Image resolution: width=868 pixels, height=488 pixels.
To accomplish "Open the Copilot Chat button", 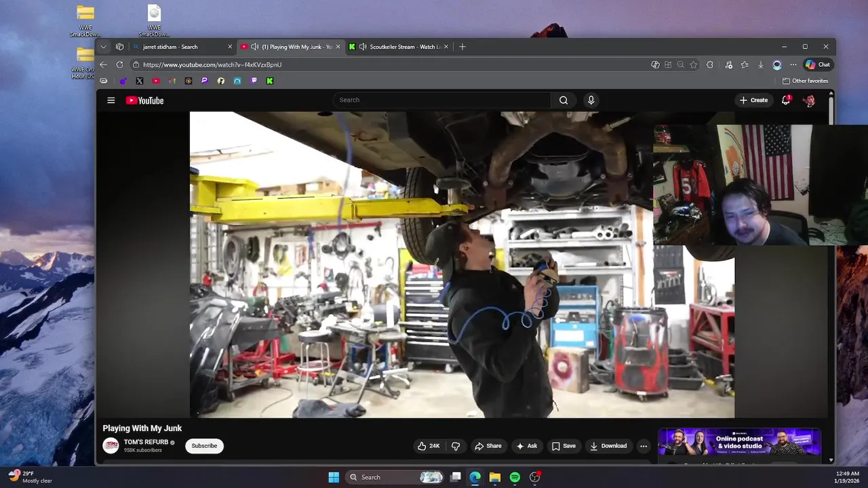I will click(x=818, y=64).
